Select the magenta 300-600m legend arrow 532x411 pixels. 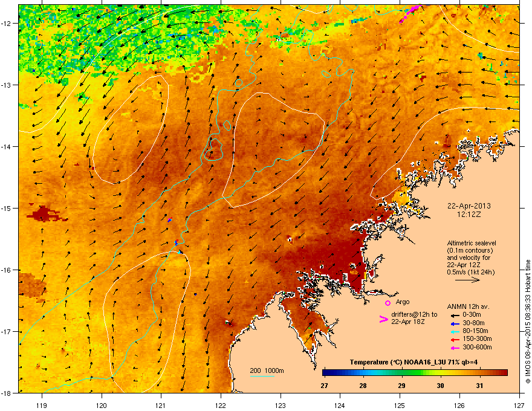[x=455, y=348]
